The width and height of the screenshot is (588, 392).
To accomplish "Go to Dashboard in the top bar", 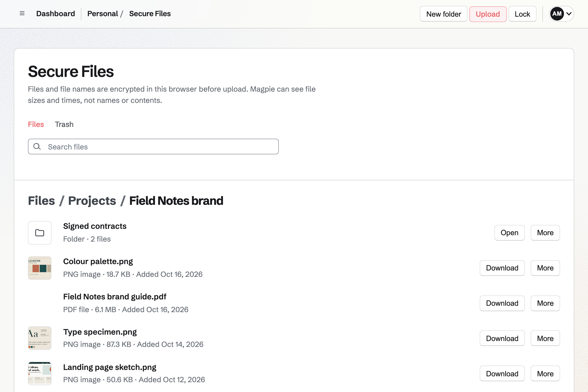I will [x=56, y=13].
